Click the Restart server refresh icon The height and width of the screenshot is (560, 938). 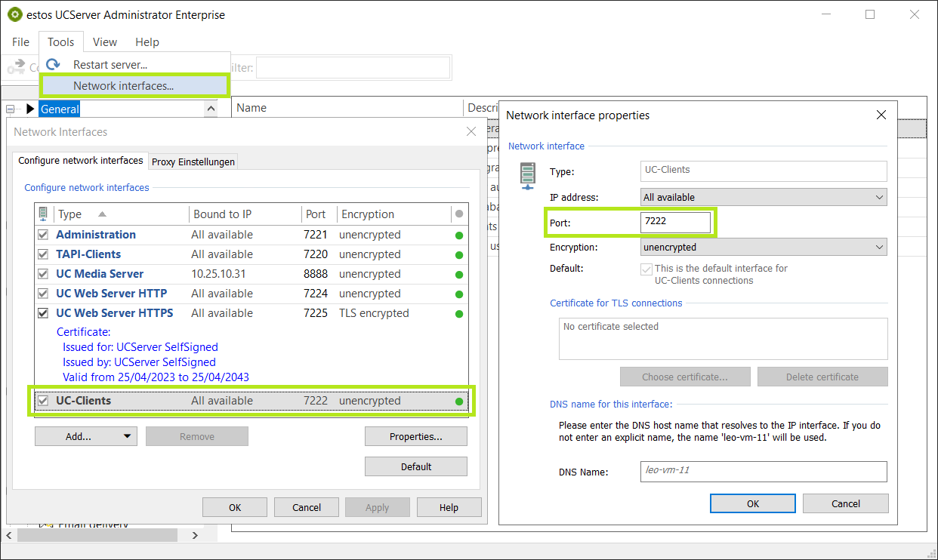pyautogui.click(x=53, y=65)
